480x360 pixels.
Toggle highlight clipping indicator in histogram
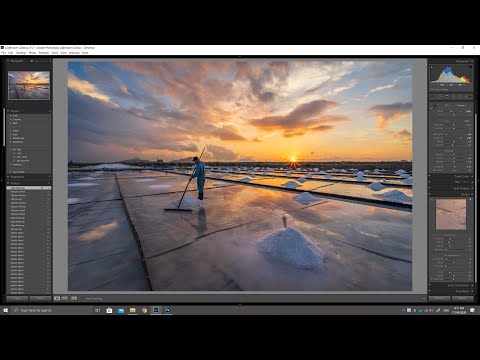click(470, 67)
